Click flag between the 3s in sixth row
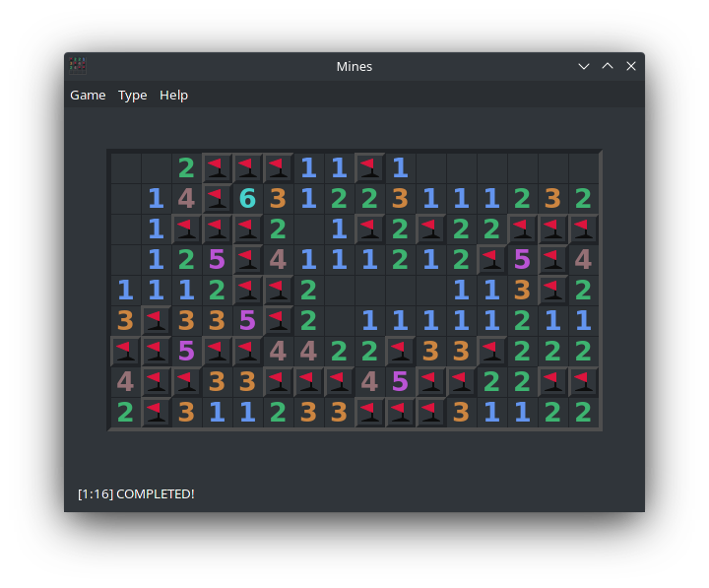Viewport: 709px width, 588px height. (x=156, y=321)
